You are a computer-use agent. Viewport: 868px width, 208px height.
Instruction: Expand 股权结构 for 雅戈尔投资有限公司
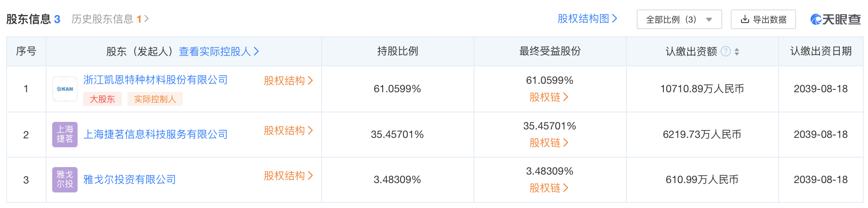[288, 176]
